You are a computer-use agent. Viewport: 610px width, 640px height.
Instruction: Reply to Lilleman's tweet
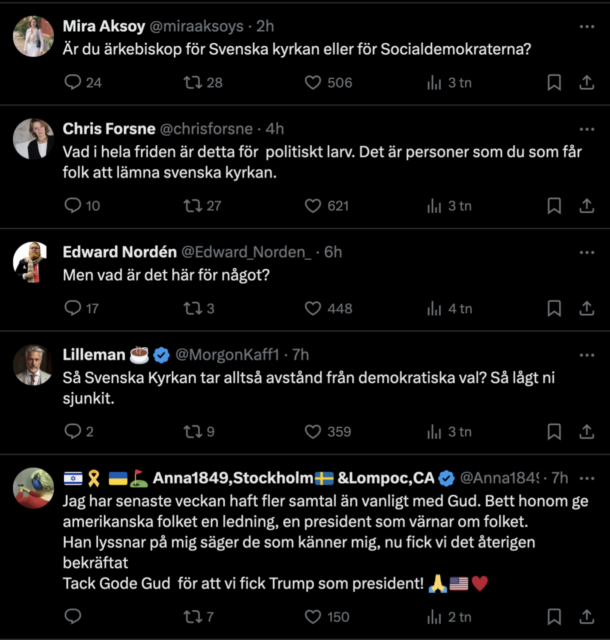[x=72, y=431]
